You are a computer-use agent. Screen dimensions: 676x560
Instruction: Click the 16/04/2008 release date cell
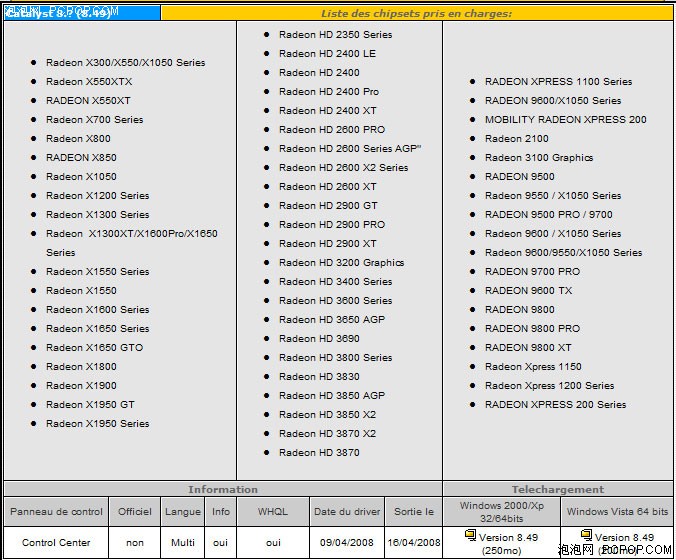[x=414, y=542]
